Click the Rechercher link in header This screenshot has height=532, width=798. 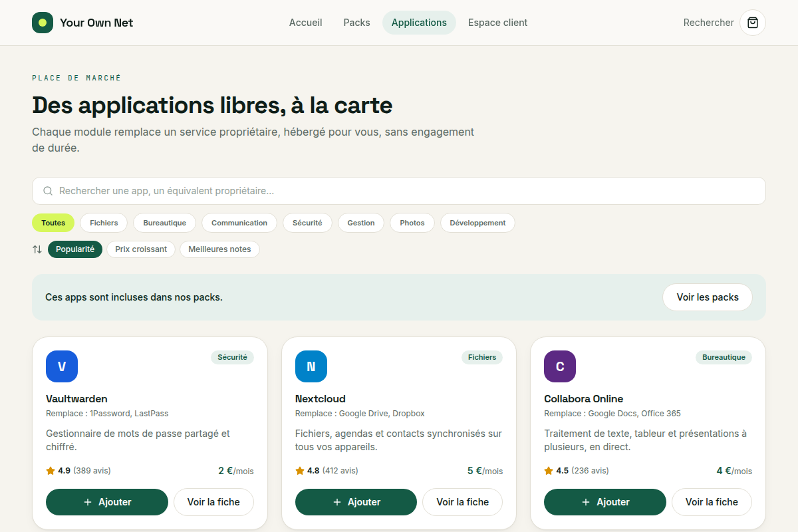(709, 23)
